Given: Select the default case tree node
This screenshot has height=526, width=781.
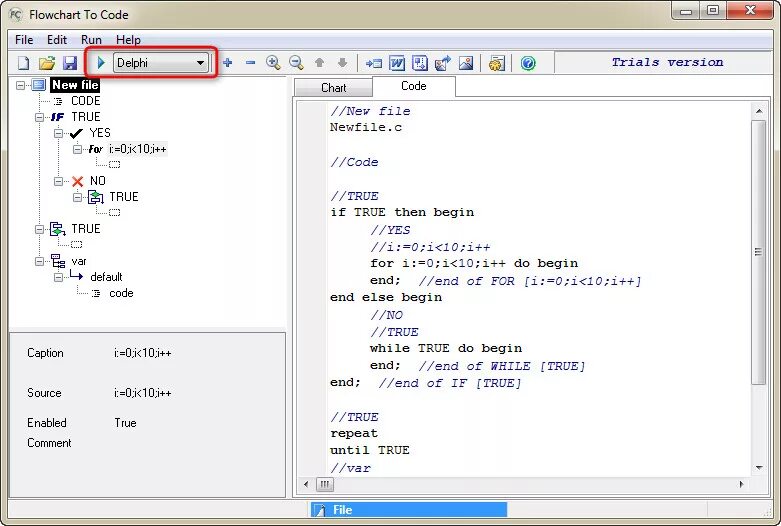Looking at the screenshot, I should 106,277.
